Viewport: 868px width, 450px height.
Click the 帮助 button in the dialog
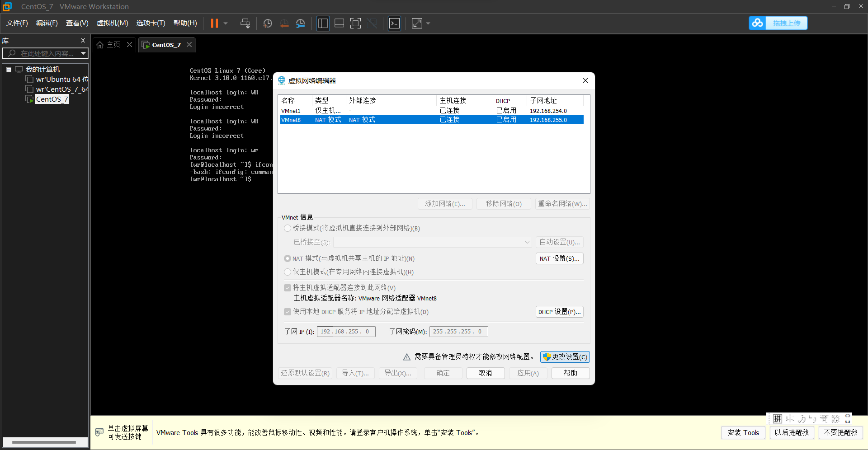(x=571, y=373)
